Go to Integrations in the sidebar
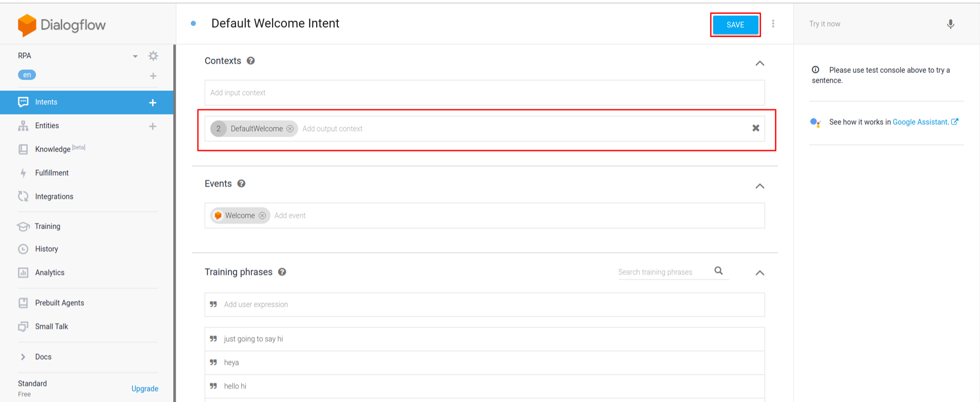Image resolution: width=980 pixels, height=402 pixels. click(54, 196)
